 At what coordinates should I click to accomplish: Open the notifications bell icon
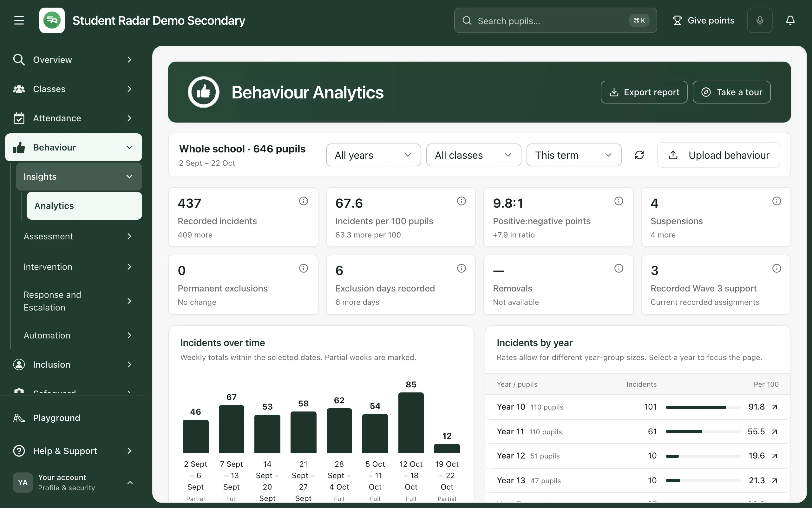790,20
